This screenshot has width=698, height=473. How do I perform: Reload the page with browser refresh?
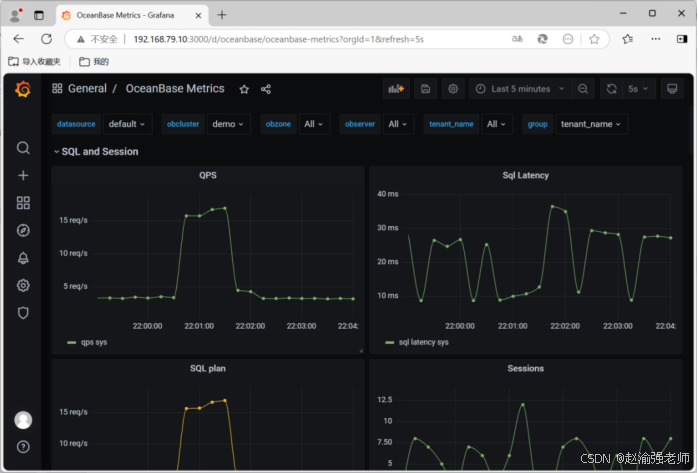pos(46,39)
